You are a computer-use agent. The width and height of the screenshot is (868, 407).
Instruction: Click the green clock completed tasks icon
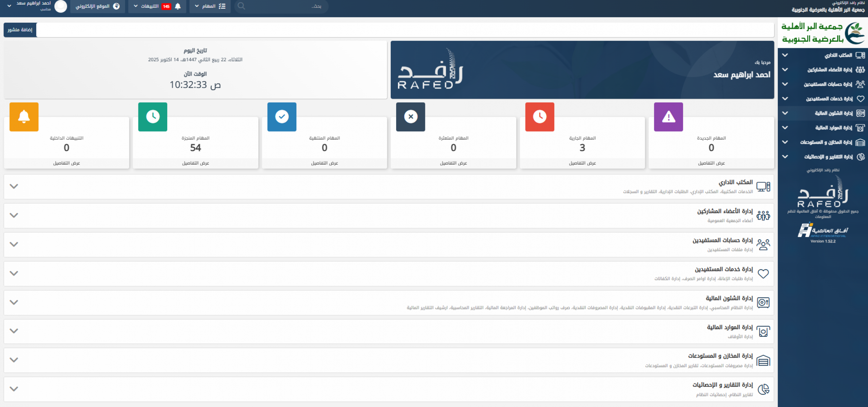153,117
